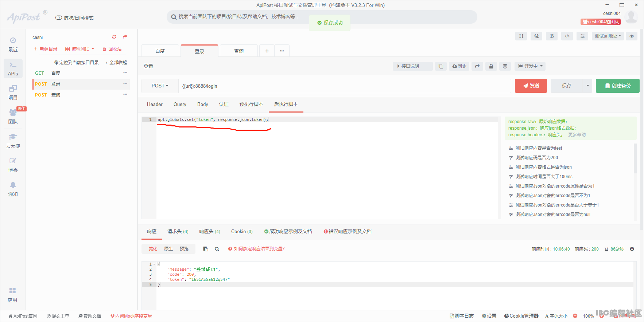Click the database stack icon

tap(505, 66)
